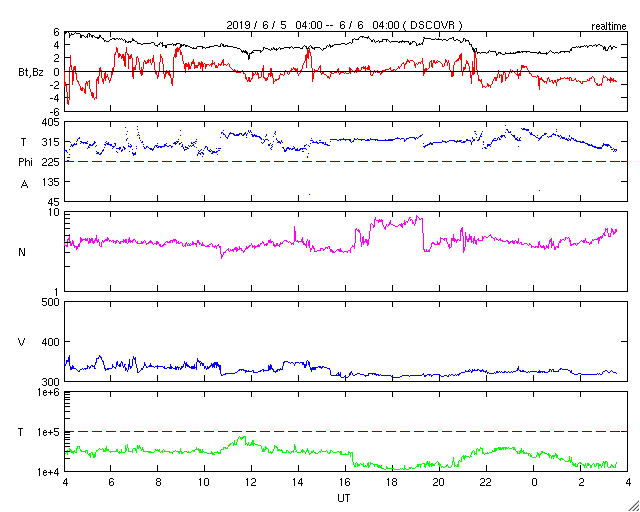Click the "20" hour label on the UT axis

[439, 482]
